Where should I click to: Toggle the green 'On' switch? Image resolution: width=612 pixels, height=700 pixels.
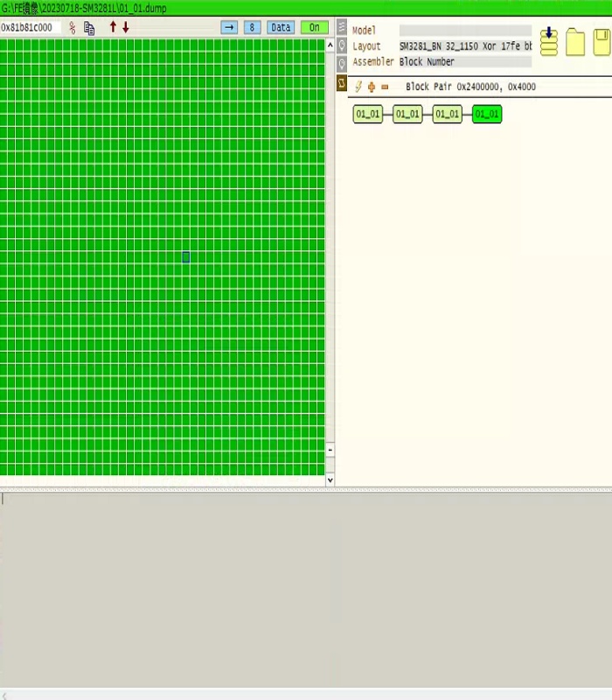pyautogui.click(x=315, y=28)
